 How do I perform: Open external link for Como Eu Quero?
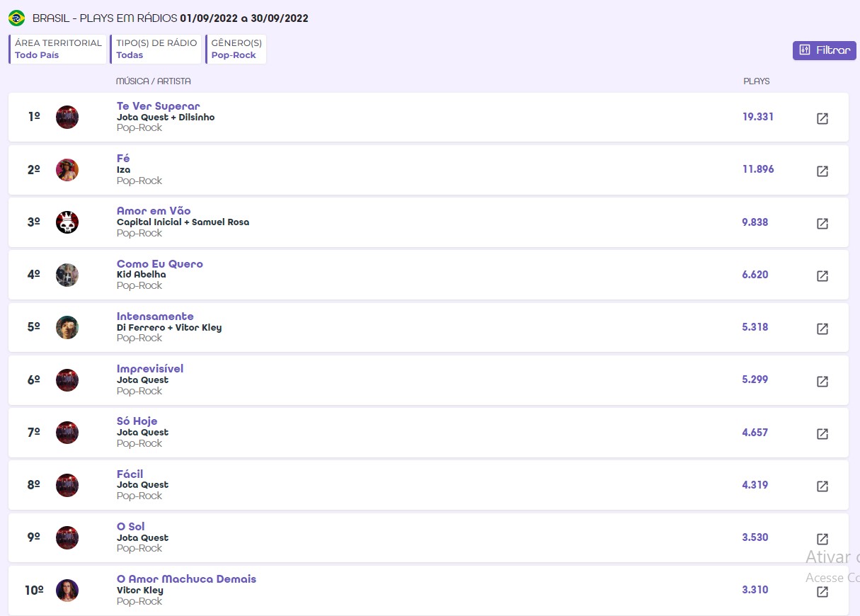(822, 276)
